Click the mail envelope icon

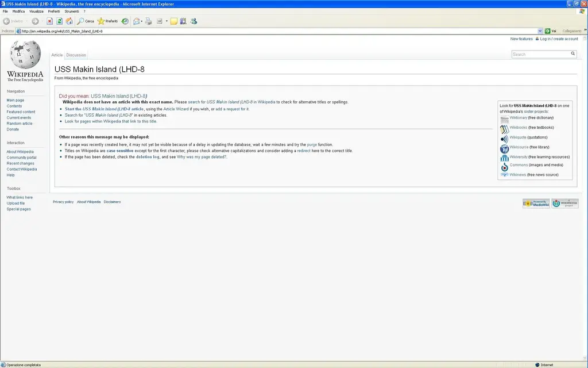click(137, 21)
